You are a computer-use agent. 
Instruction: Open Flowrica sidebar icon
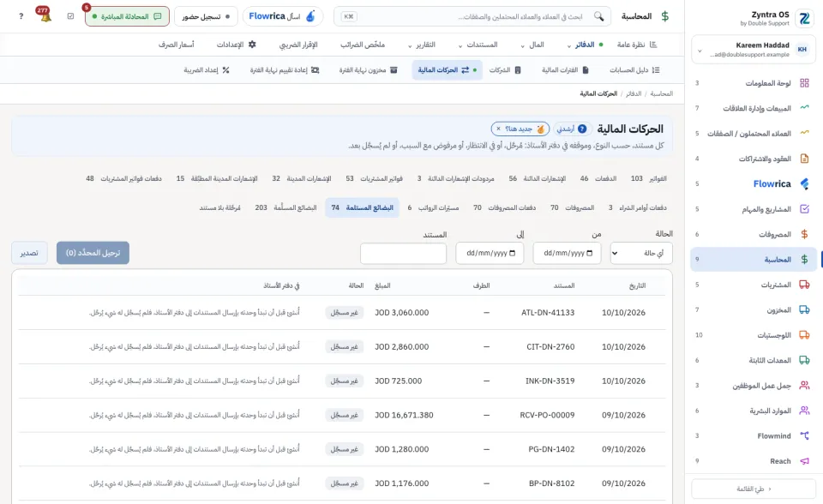coord(804,183)
